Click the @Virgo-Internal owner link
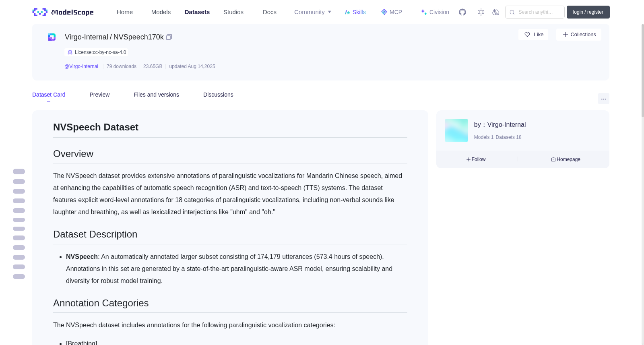 point(81,66)
